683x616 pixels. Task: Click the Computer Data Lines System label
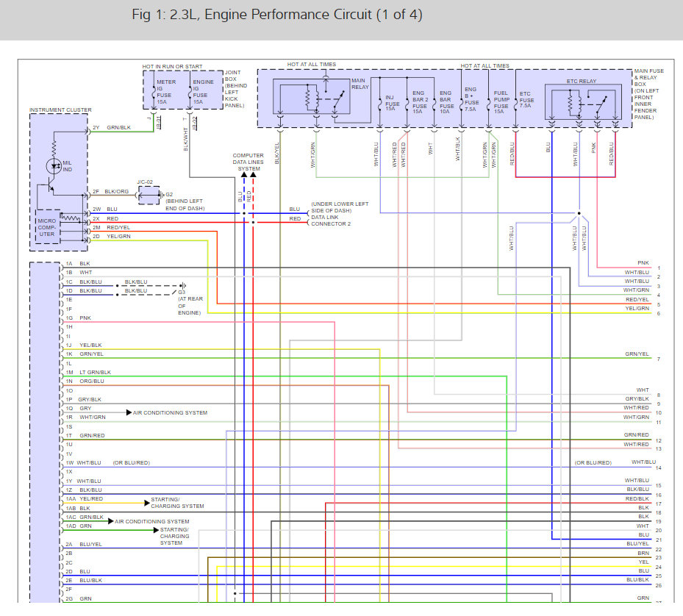(x=248, y=162)
